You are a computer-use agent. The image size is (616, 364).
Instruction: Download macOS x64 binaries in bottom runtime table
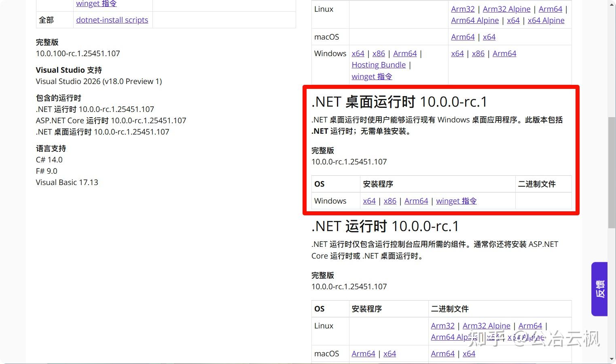pos(469,353)
